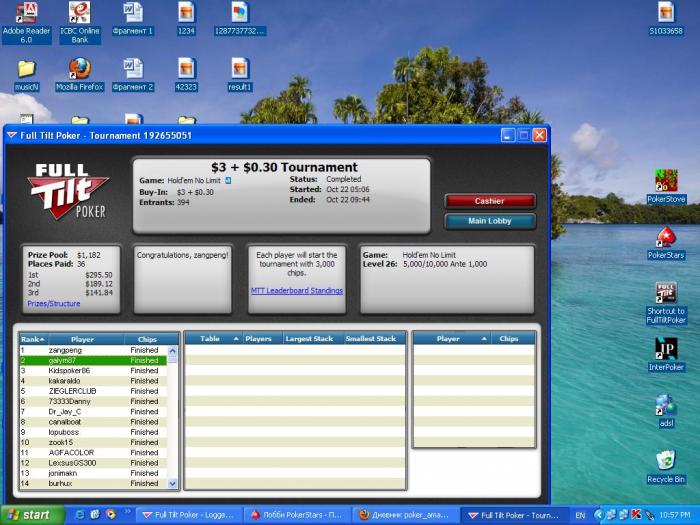
Task: Select the Фрагмент 1 Word document
Action: (133, 20)
